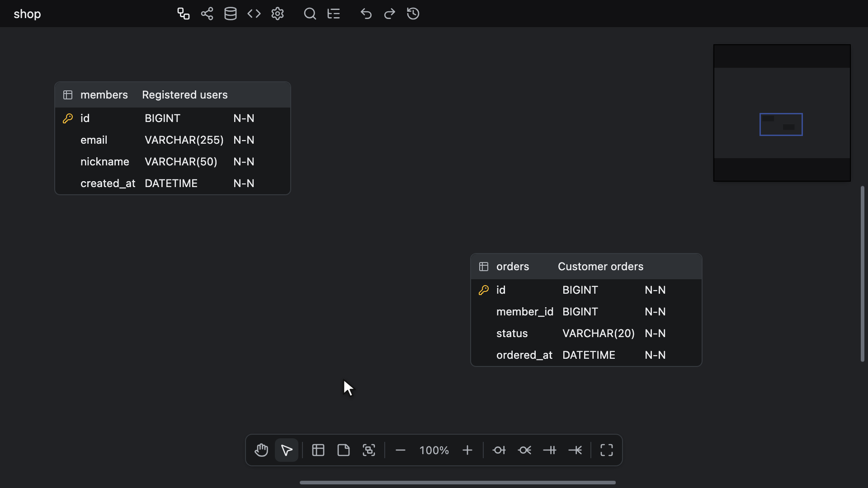Click the vertical scrollbar thumb
Image resolution: width=868 pixels, height=488 pixels.
coord(863,274)
